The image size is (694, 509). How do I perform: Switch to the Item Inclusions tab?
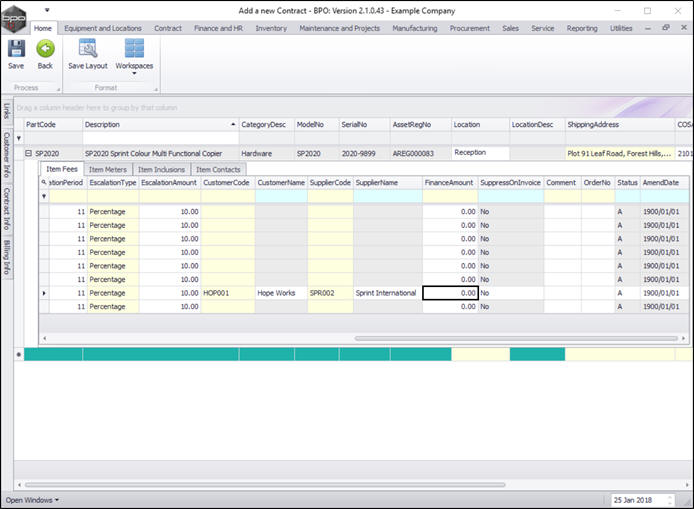161,170
